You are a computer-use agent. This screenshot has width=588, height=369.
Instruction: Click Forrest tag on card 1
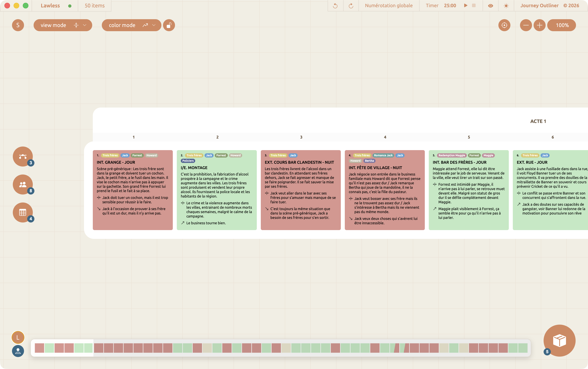point(137,155)
